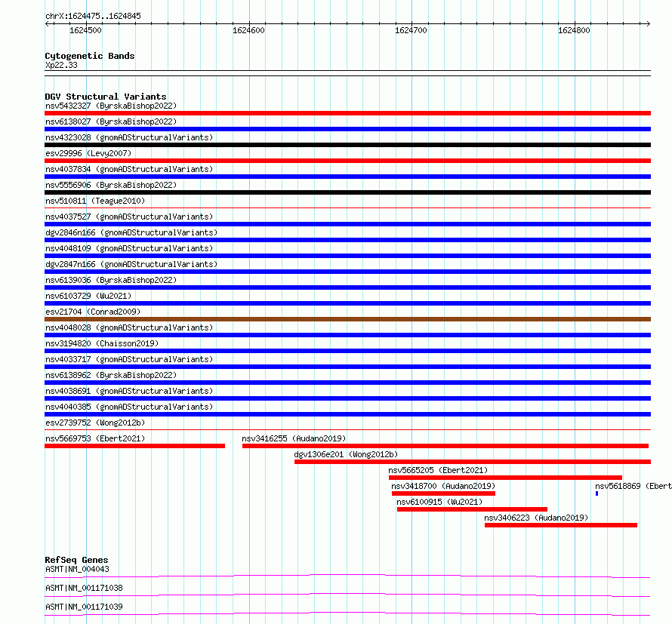Click the red bar under nsv3418700

click(x=443, y=493)
